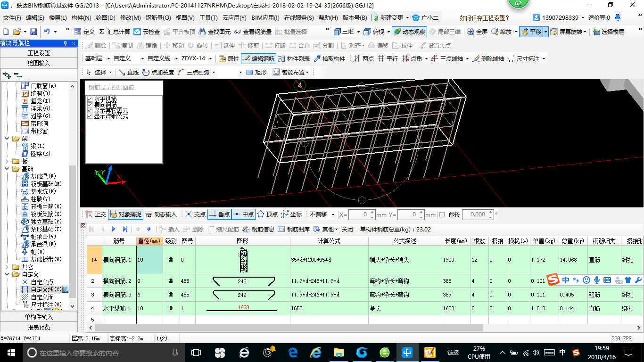Create a new project file icon
Image resolution: width=644 pixels, height=362 pixels.
pyautogui.click(x=6, y=32)
